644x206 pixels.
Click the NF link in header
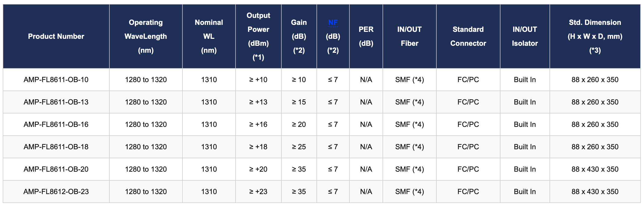coord(333,22)
